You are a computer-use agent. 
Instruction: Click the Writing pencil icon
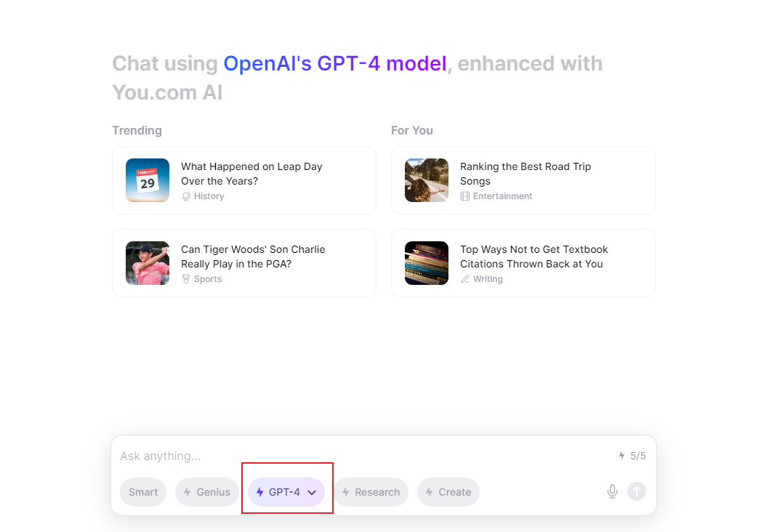click(x=465, y=279)
